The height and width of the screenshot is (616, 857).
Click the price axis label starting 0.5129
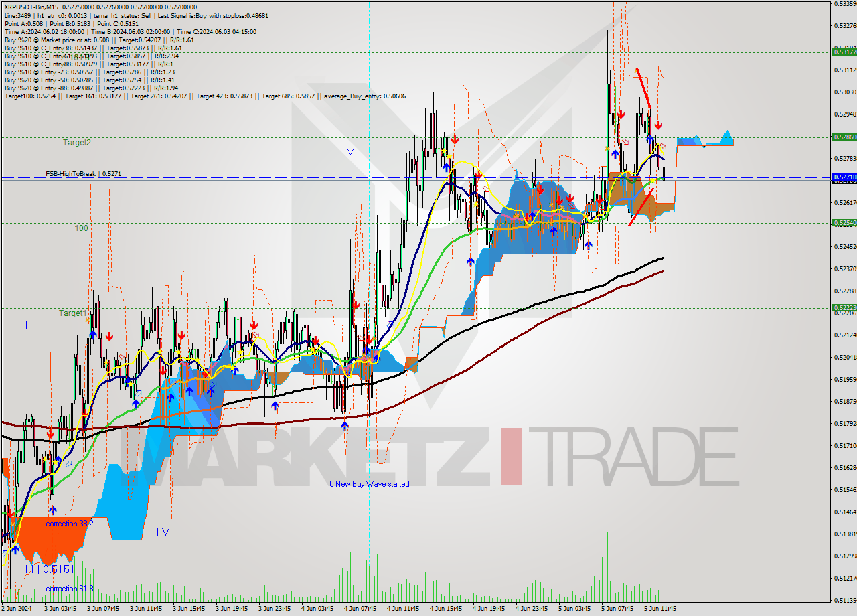click(844, 556)
